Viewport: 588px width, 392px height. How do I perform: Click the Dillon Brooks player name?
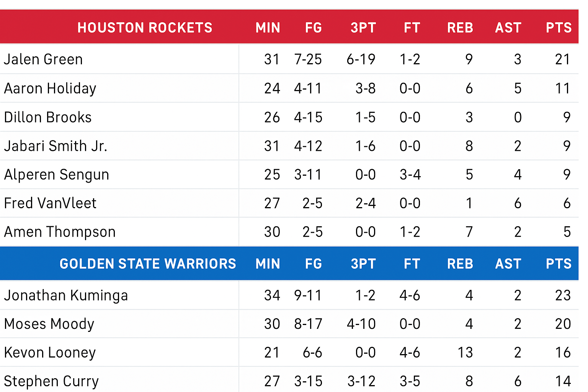(48, 117)
